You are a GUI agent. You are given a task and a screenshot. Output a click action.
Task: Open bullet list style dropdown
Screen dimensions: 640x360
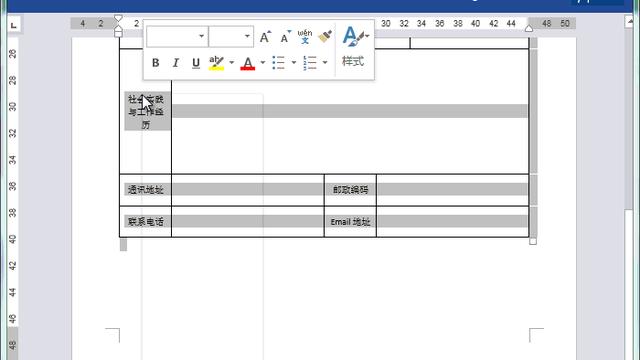pos(294,63)
